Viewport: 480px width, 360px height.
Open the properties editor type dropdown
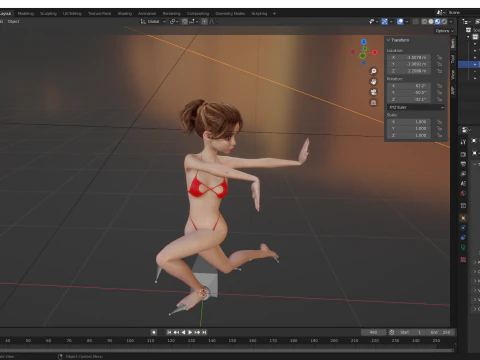pyautogui.click(x=466, y=129)
